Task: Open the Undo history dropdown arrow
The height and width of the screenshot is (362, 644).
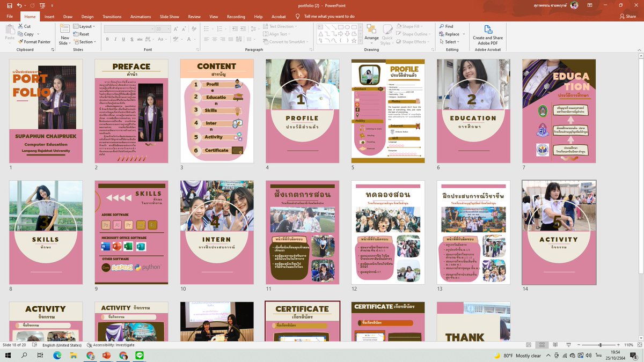Action: point(26,5)
